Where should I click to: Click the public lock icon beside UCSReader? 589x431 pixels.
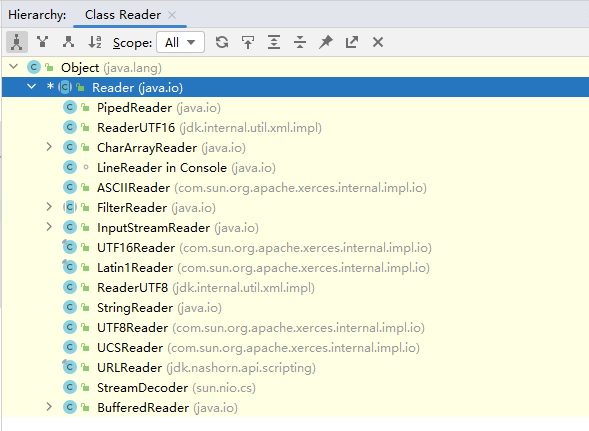click(86, 348)
